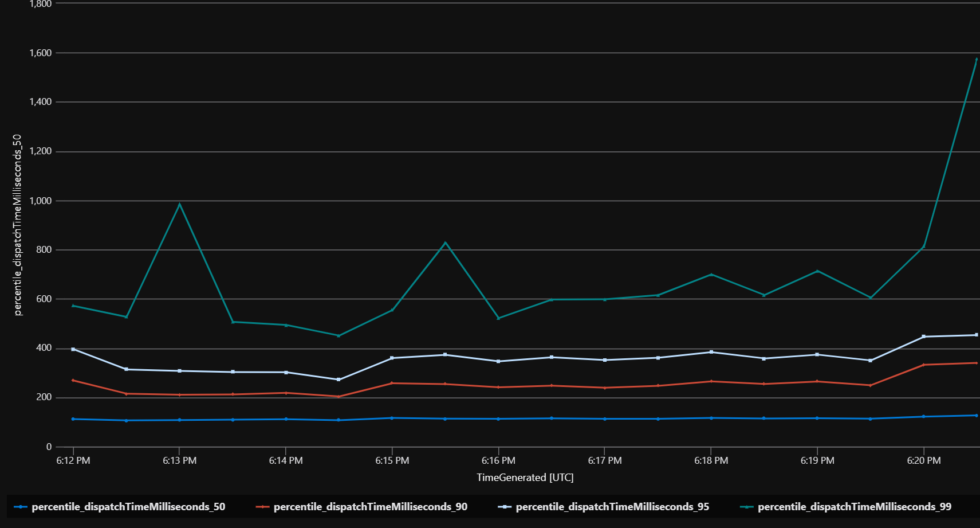Click the red legend marker for percentile 90
Viewport: 980px width, 528px height.
[262, 507]
